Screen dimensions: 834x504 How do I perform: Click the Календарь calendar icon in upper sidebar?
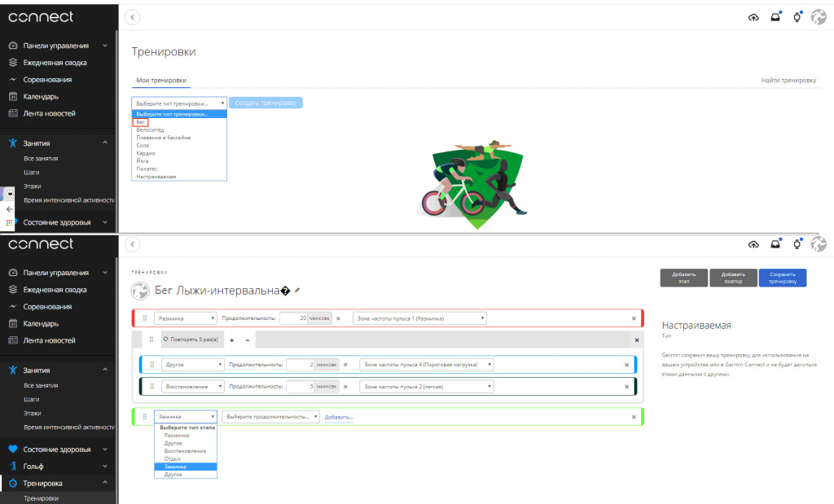tap(13, 96)
